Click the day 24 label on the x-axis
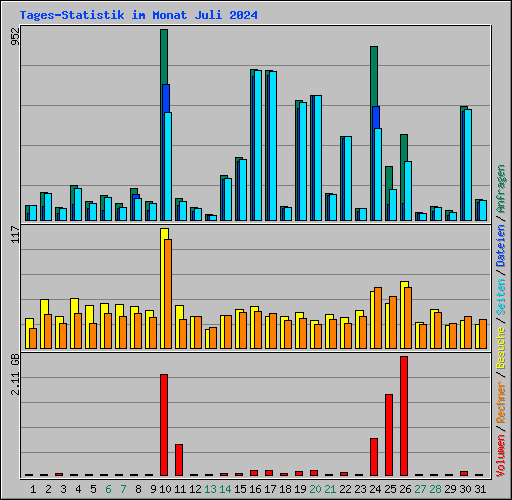Viewport: 512px width, 500px height. 375,489
